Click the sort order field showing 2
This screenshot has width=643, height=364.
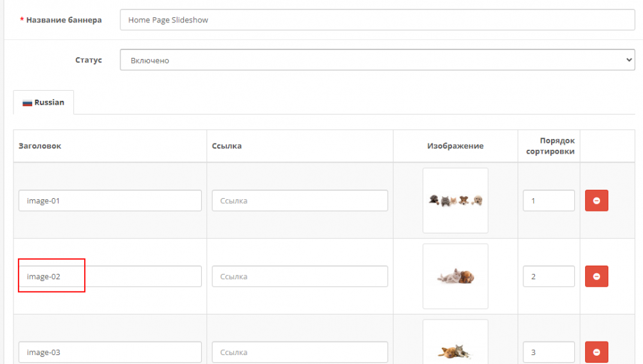[x=548, y=276]
